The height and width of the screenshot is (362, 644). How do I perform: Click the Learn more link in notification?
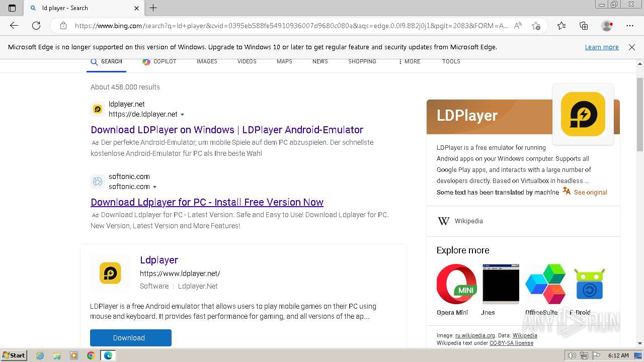pyautogui.click(x=602, y=47)
